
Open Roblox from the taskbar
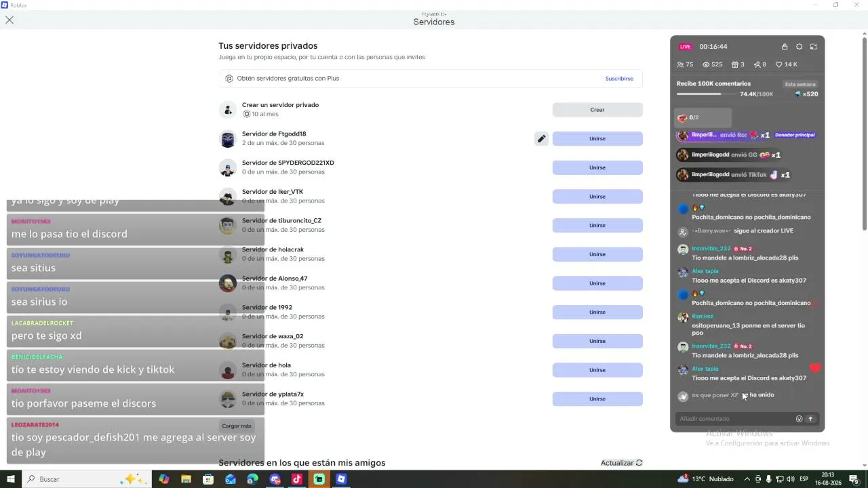point(341,479)
